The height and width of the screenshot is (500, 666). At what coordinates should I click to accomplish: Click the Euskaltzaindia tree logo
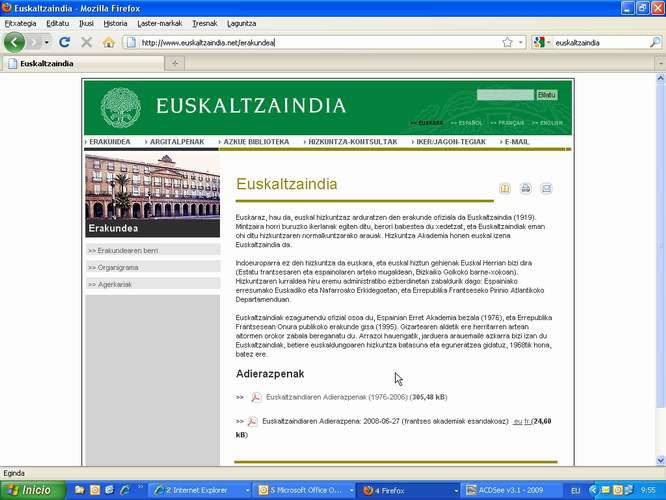[121, 107]
